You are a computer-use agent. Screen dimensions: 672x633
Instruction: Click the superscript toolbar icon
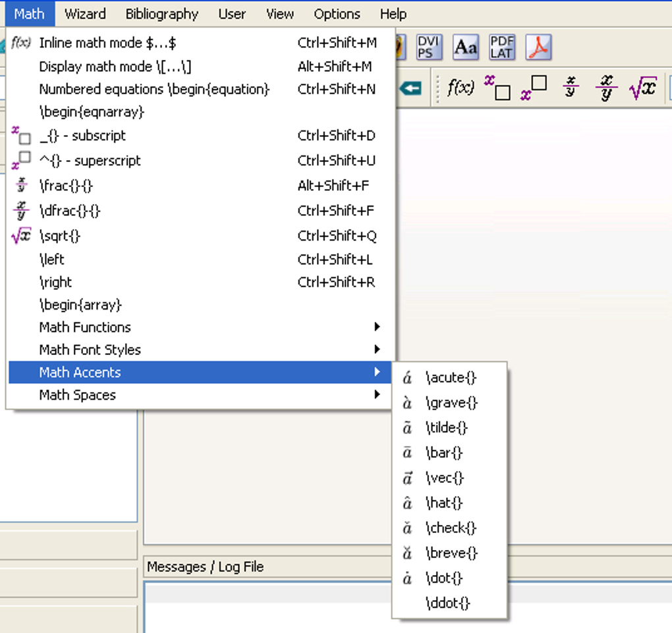[x=534, y=88]
